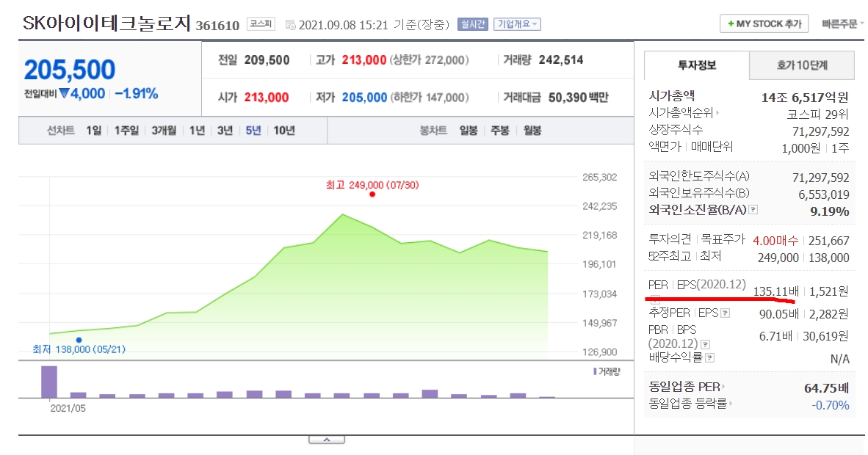This screenshot has width=868, height=455.
Task: Click the tallest volume bar at 2021/05
Action: [x=49, y=382]
